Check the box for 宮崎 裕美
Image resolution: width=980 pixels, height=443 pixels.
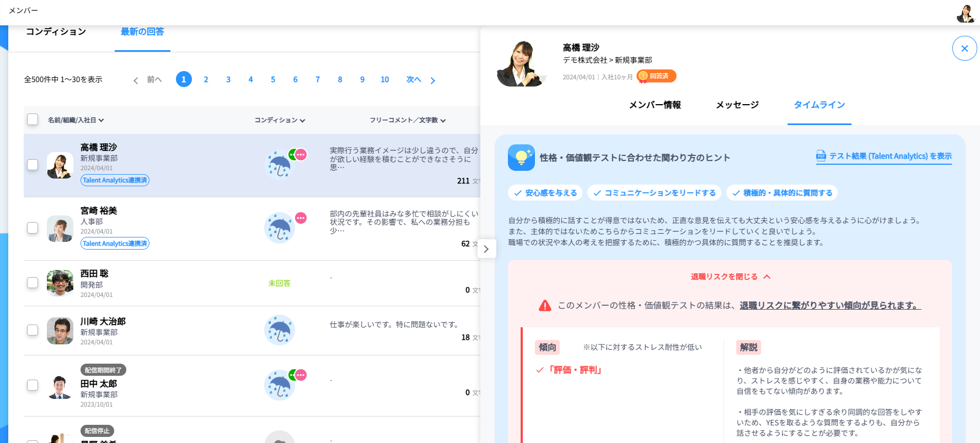coord(33,228)
